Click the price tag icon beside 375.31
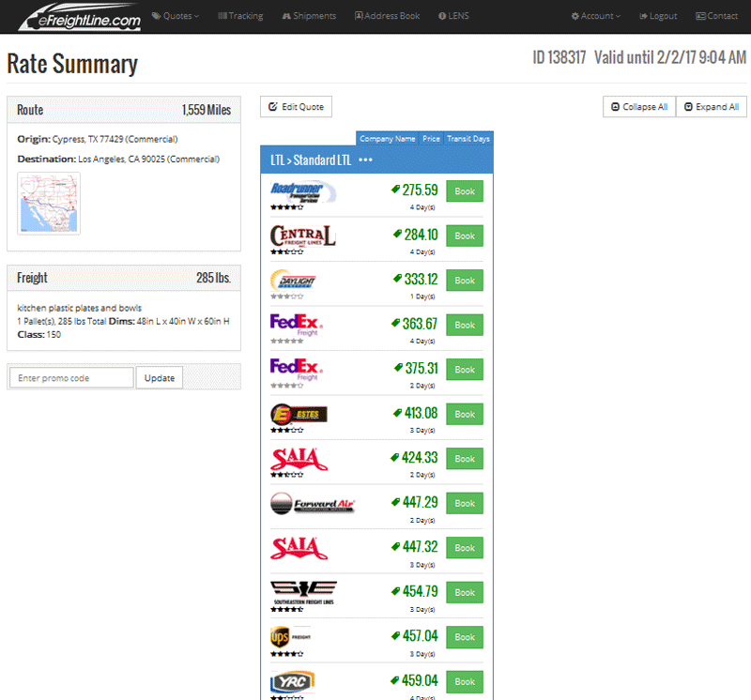 398,367
